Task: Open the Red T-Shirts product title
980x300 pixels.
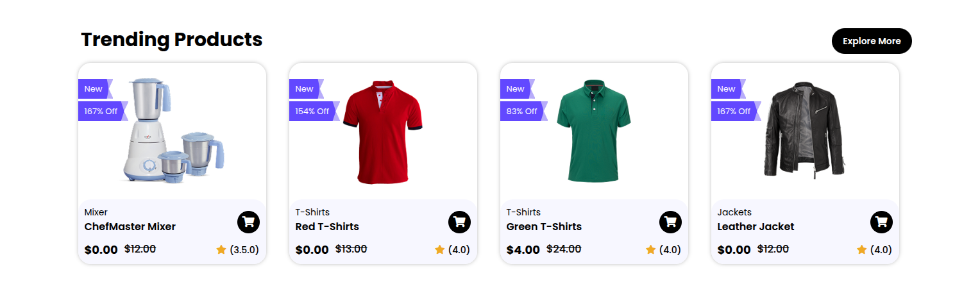Action: [x=327, y=226]
